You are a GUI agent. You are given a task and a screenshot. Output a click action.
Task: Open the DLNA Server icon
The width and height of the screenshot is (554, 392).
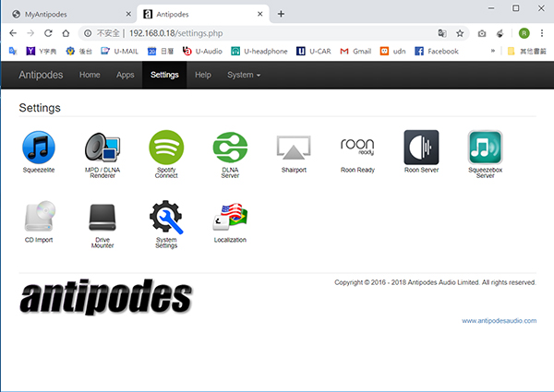coord(230,148)
